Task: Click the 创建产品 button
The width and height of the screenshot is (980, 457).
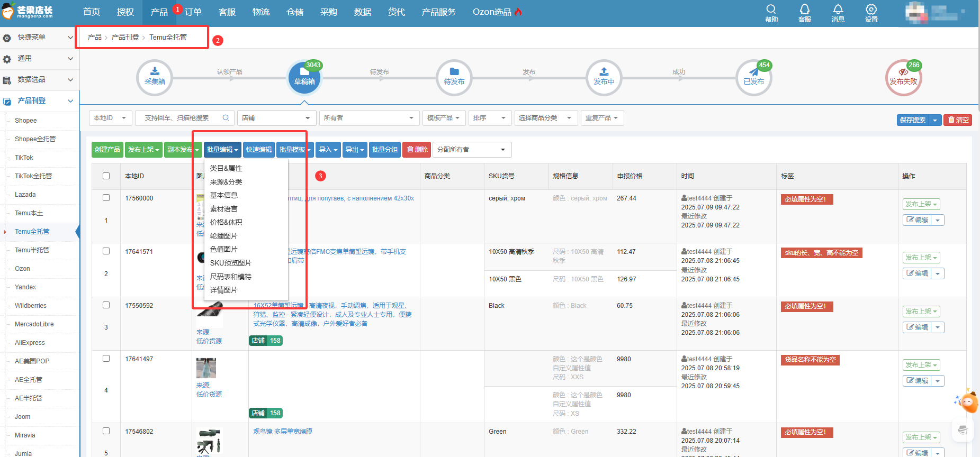Action: pos(107,150)
